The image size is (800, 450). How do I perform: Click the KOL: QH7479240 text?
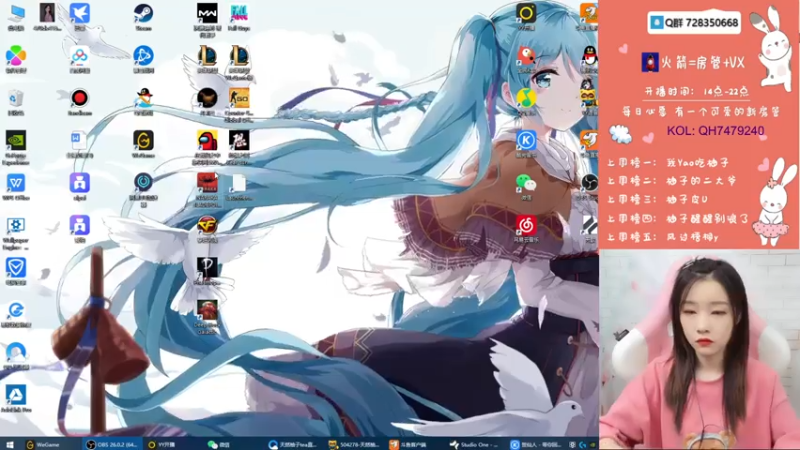pyautogui.click(x=715, y=131)
